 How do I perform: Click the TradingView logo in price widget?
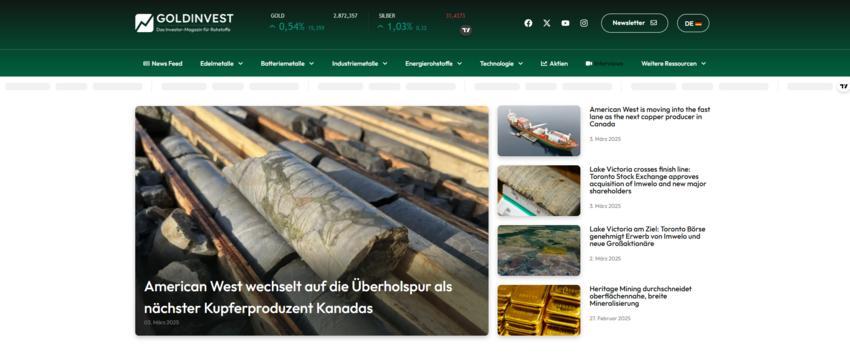coord(466,30)
